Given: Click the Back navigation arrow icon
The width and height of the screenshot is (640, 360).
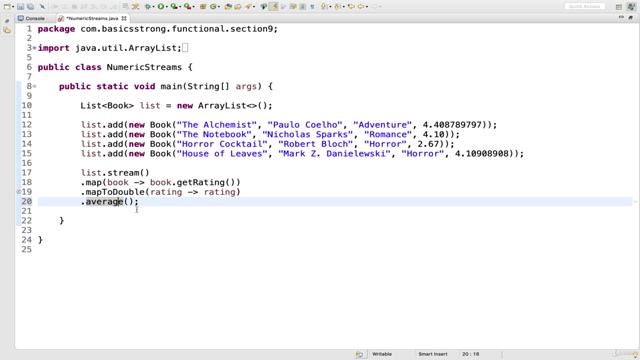Looking at the screenshot, I should [x=361, y=7].
